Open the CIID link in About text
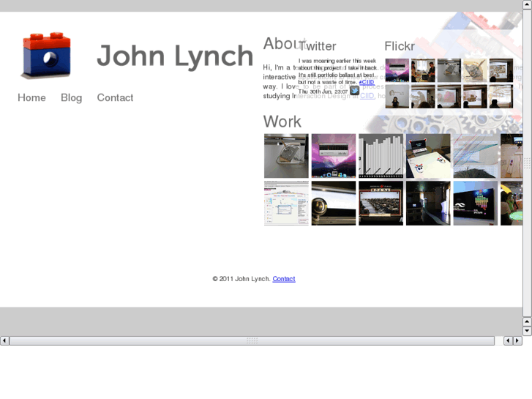Viewport: 532px width, 399px height. tap(367, 96)
